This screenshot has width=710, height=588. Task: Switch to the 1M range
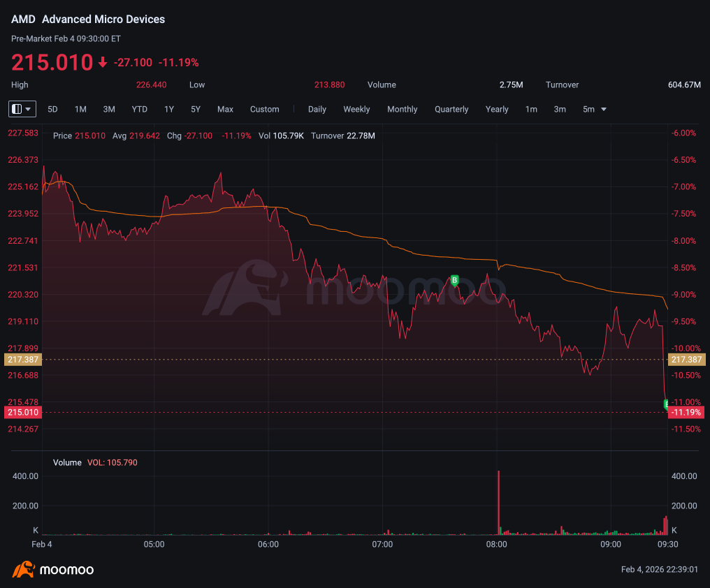(80, 110)
